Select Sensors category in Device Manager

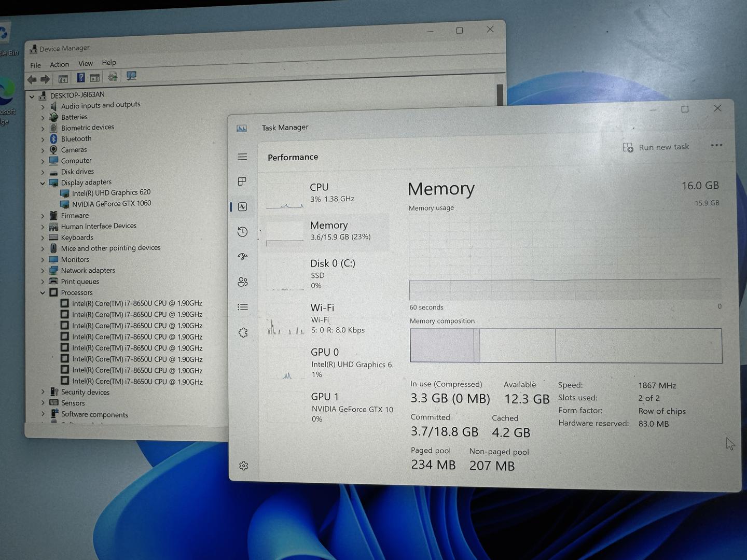coord(73,403)
